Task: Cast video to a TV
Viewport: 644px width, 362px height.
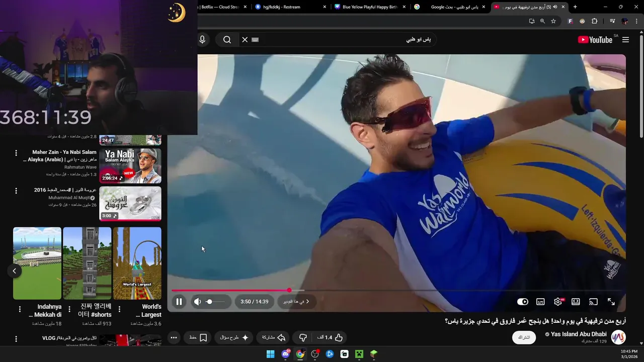Action: [593, 302]
